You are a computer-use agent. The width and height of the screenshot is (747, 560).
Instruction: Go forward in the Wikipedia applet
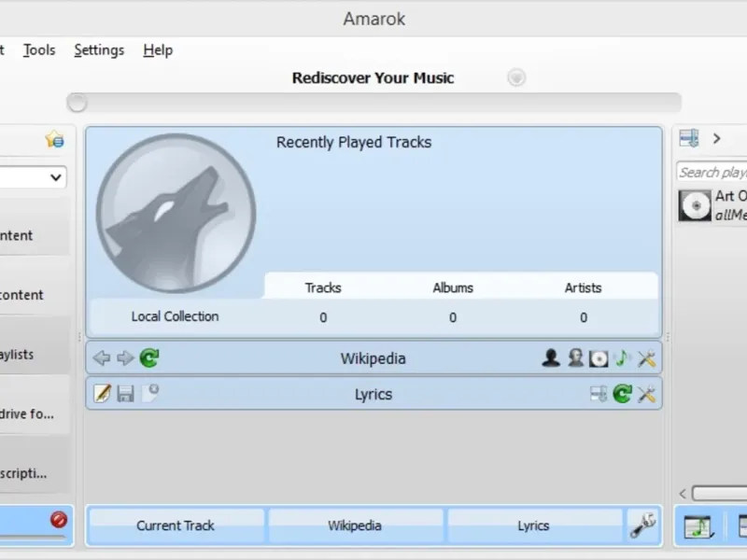coord(125,357)
